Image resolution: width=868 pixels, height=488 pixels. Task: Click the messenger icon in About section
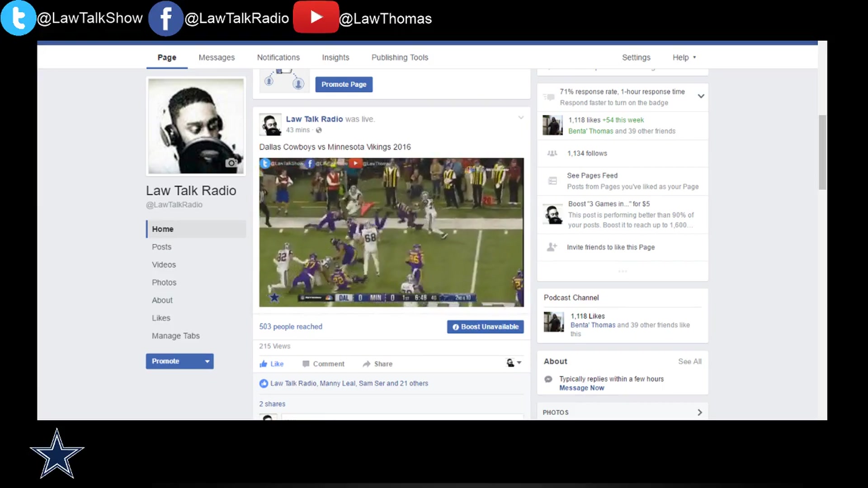click(548, 379)
